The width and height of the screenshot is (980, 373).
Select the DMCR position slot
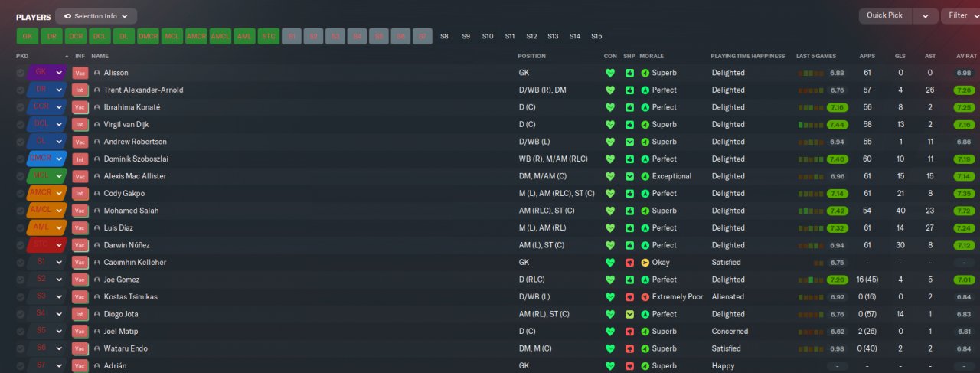point(149,36)
